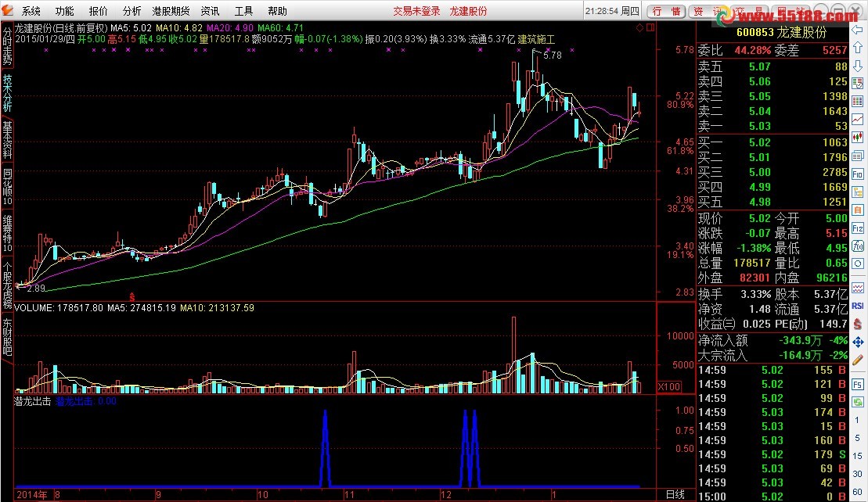868x502 pixels.
Task: Click the 21:28:54 周四 clock display
Action: pyautogui.click(x=612, y=11)
